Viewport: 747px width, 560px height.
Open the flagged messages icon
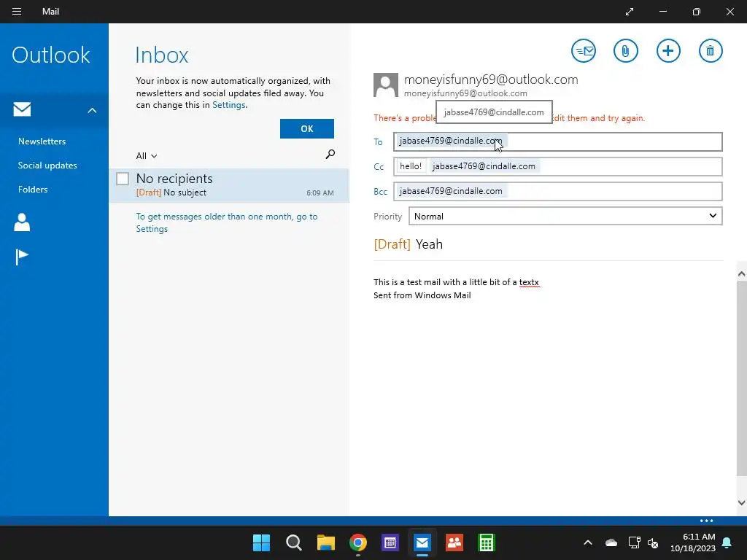(x=22, y=257)
